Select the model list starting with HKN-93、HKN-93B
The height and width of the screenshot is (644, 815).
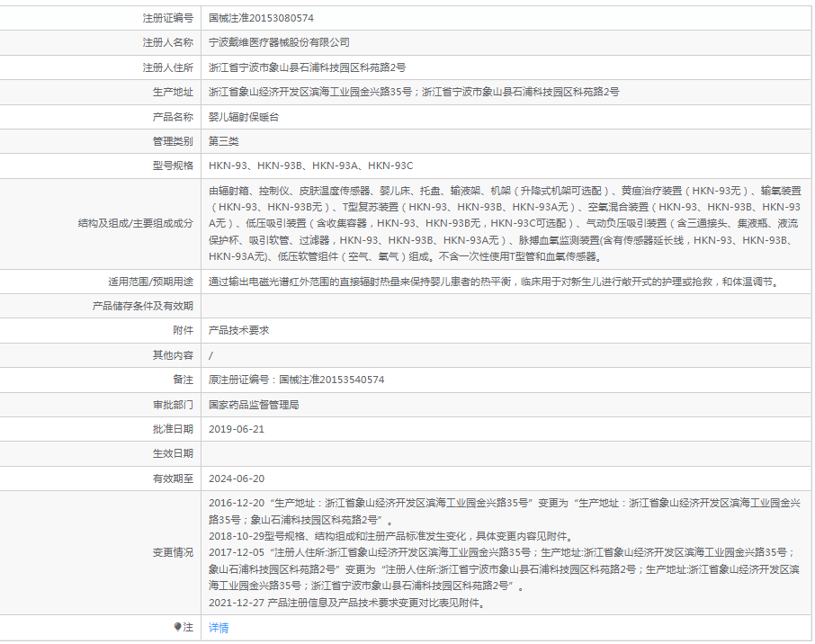[x=311, y=165]
